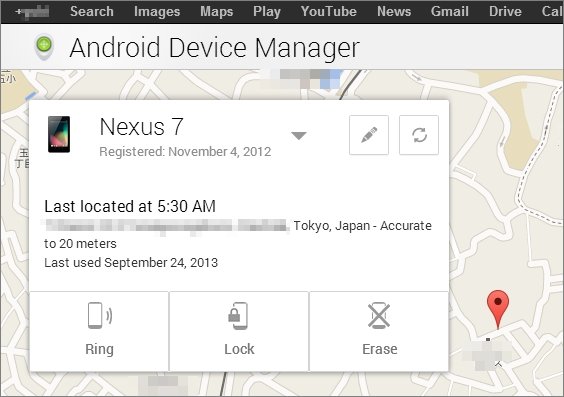Image resolution: width=564 pixels, height=397 pixels.
Task: Open Gmail from the top bar
Action: pyautogui.click(x=450, y=12)
